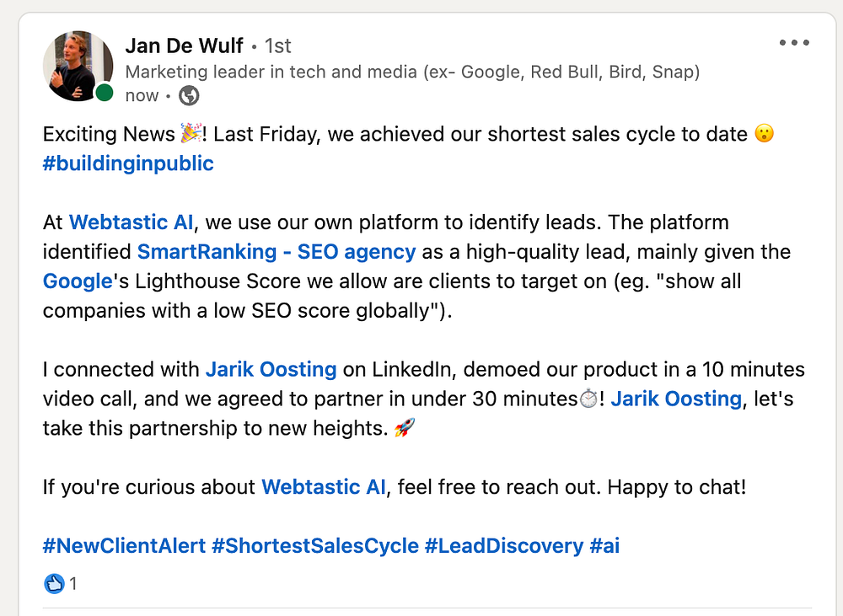Visit SmartRanking - SEO agency page
The image size is (843, 616).
276,251
